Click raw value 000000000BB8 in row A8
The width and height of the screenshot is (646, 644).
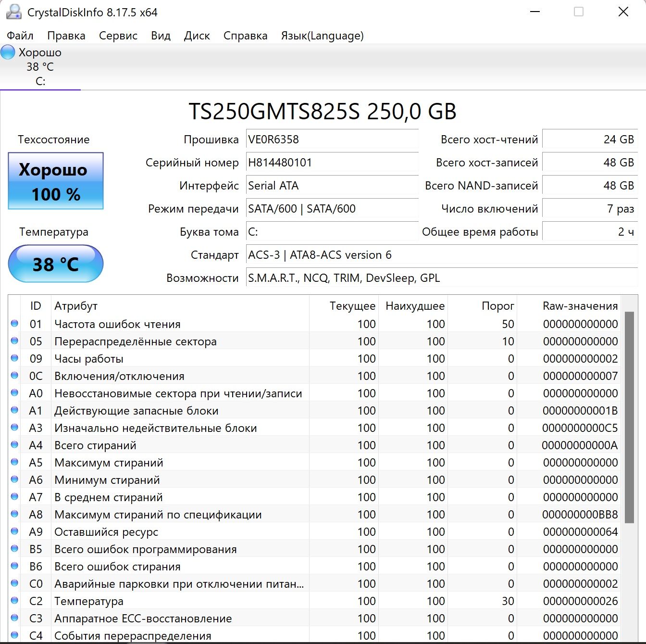pyautogui.click(x=580, y=515)
